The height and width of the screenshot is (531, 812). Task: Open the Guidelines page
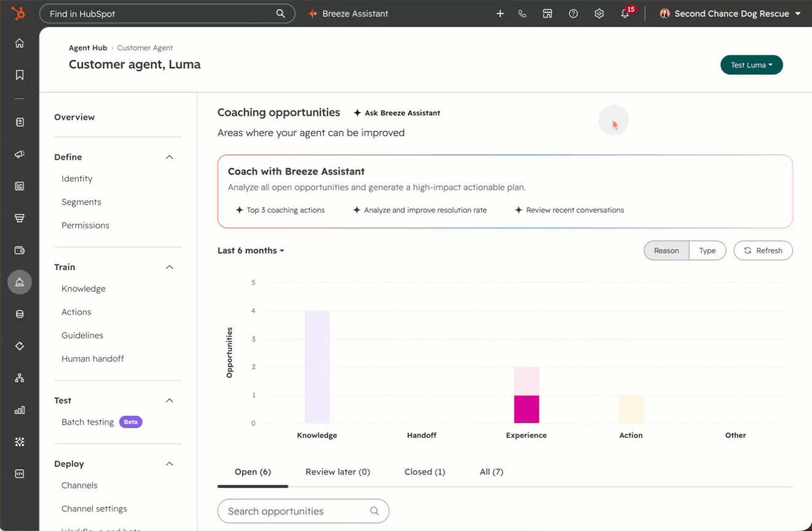(x=82, y=336)
